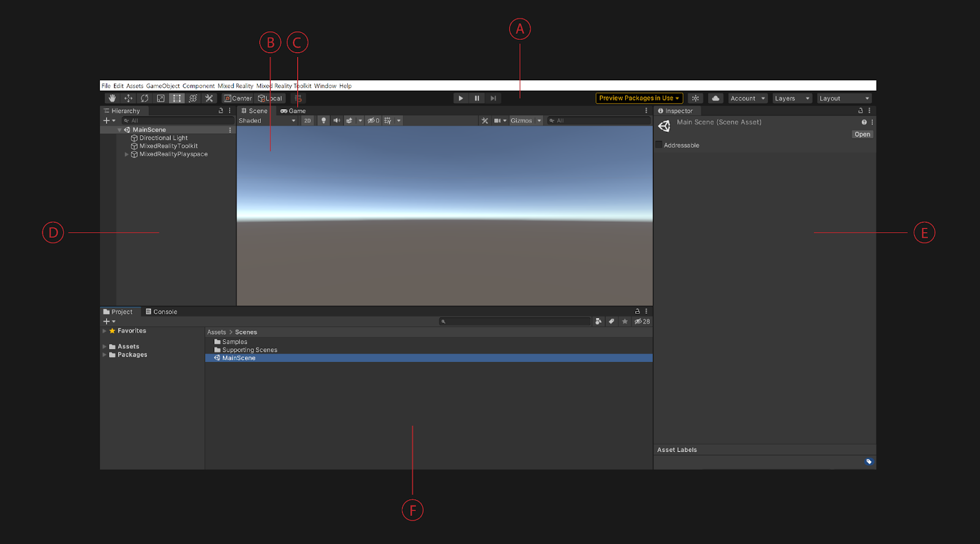Click Hierarchy search field
This screenshot has height=544, width=980.
tap(178, 121)
